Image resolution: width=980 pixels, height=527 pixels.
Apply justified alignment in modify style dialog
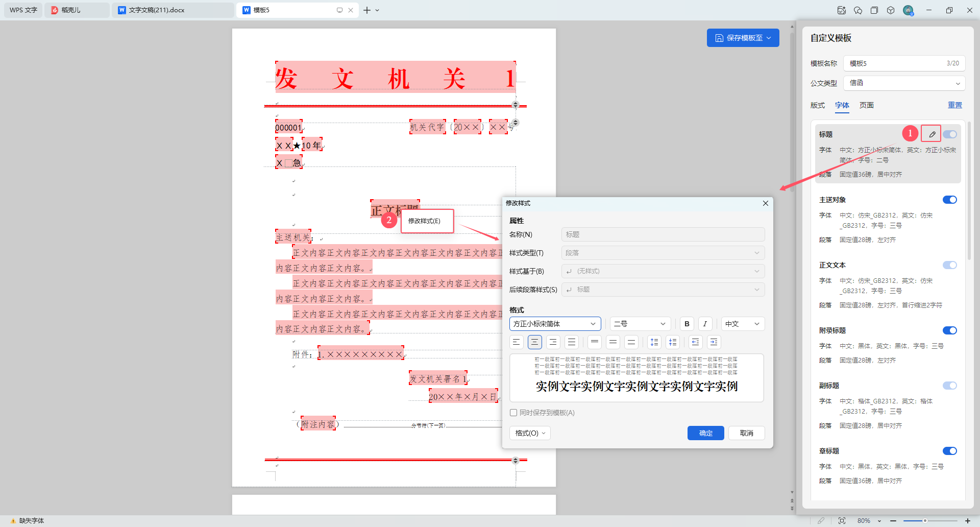click(x=572, y=342)
